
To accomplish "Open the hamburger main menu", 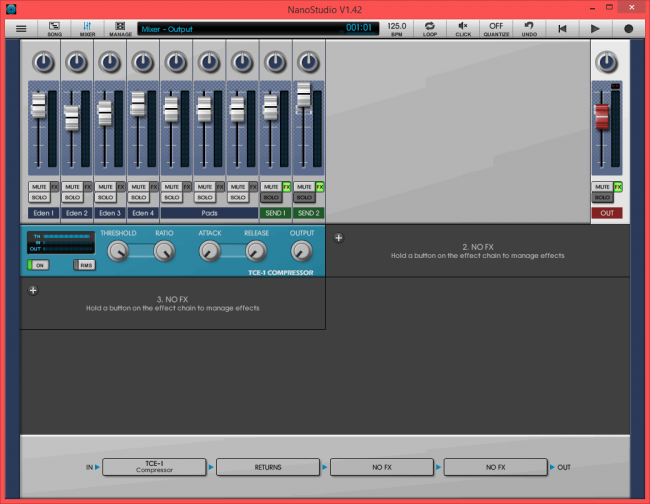I will [x=20, y=28].
